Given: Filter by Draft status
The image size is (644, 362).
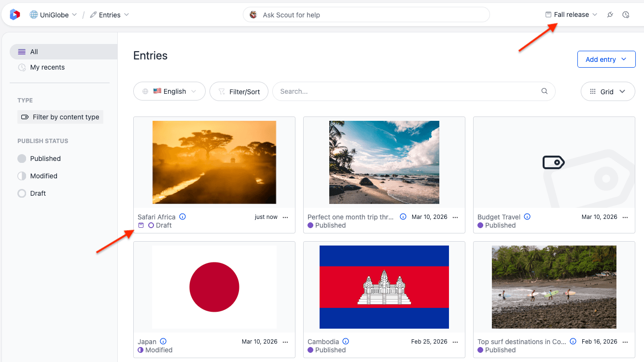Looking at the screenshot, I should tap(32, 193).
